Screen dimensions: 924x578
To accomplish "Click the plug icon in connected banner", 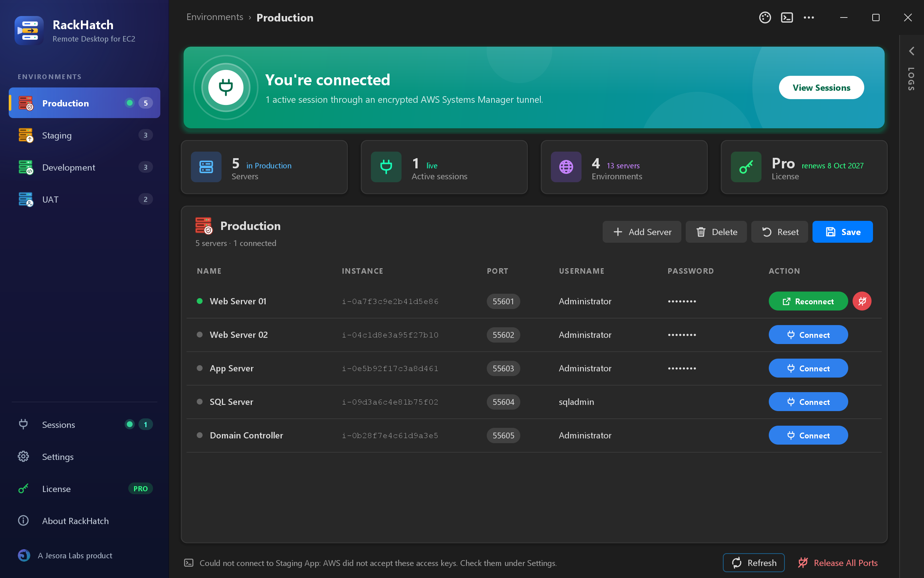I will coord(226,87).
